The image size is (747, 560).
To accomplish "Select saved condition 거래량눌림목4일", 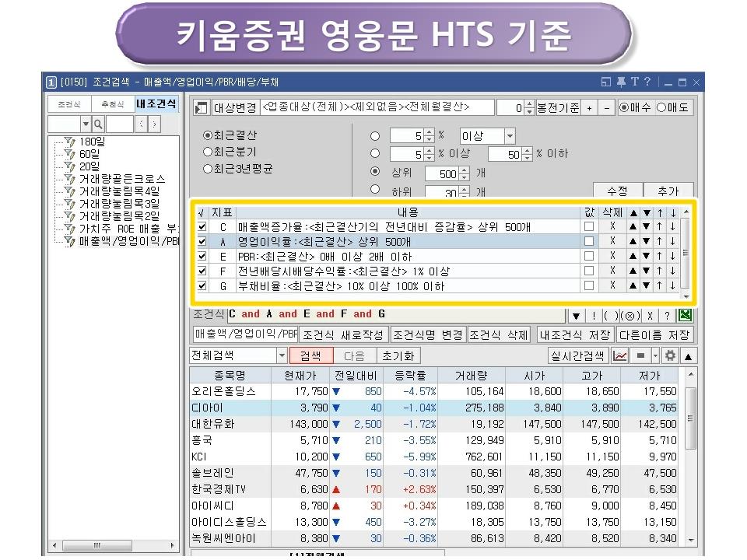I will pyautogui.click(x=119, y=191).
